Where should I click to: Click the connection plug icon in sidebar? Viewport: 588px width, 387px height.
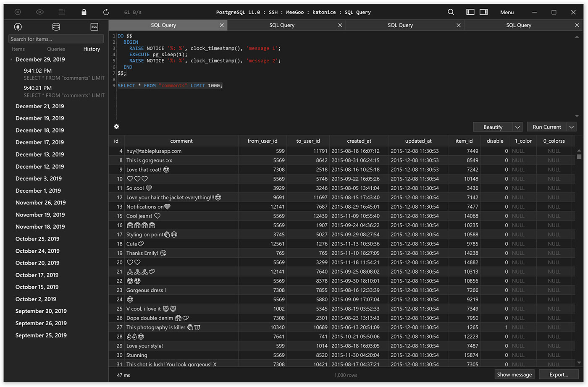pos(18,27)
